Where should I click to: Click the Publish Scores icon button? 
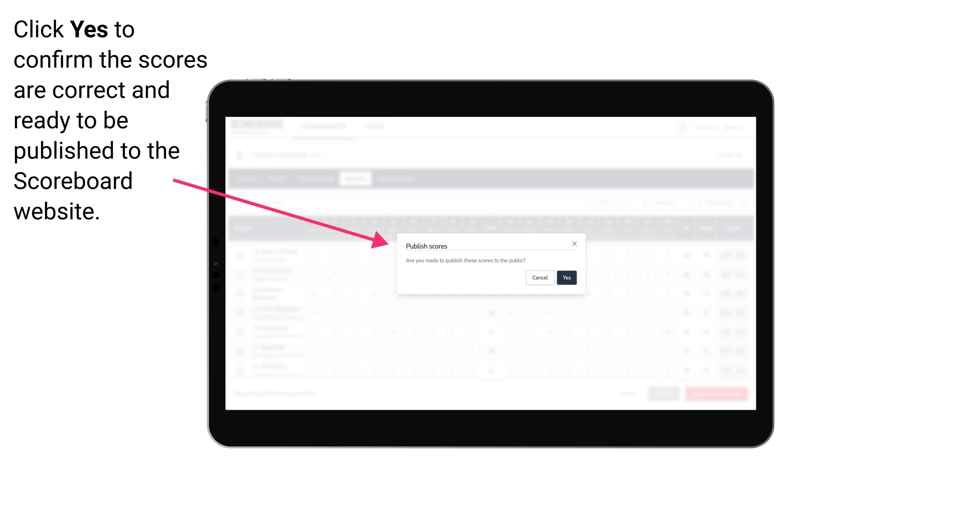tap(566, 277)
